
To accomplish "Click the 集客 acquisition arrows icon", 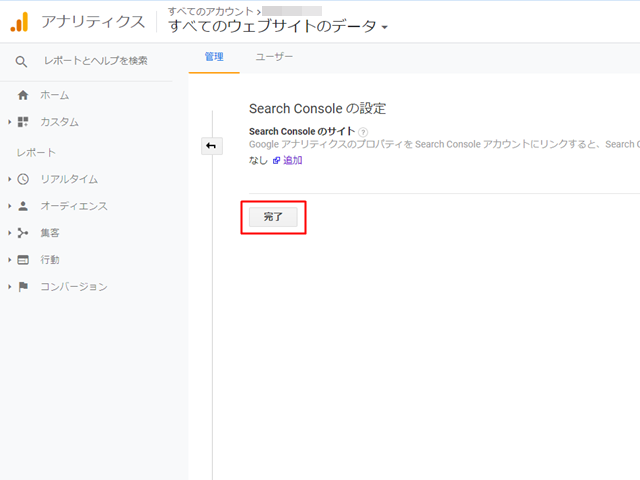I will click(23, 233).
